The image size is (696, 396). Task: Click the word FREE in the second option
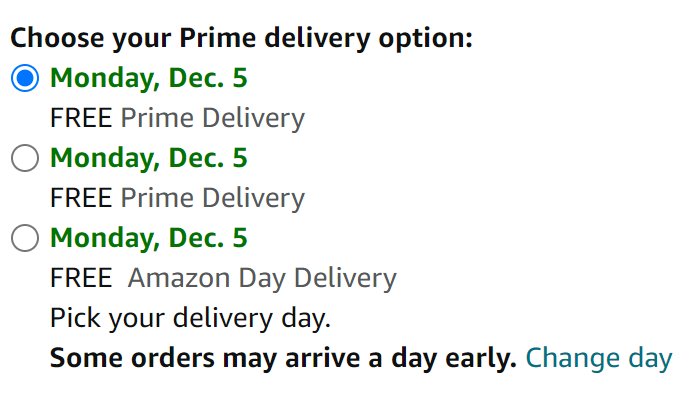(81, 198)
